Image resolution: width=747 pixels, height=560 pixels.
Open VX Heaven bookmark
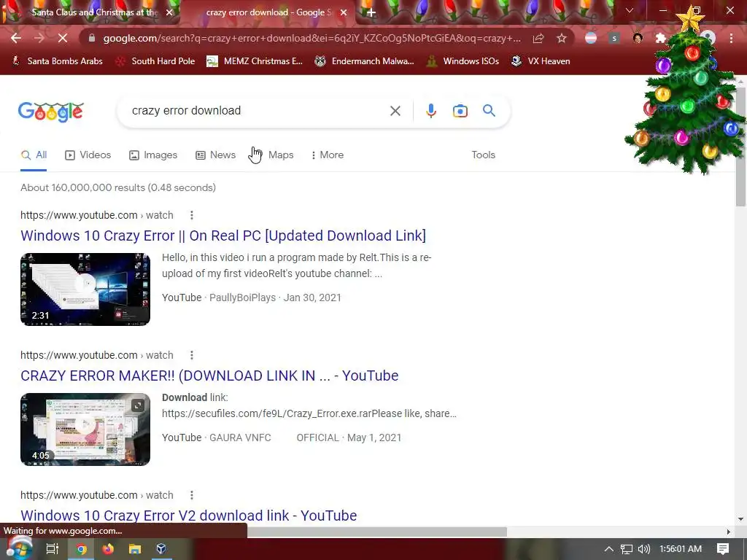(x=541, y=61)
